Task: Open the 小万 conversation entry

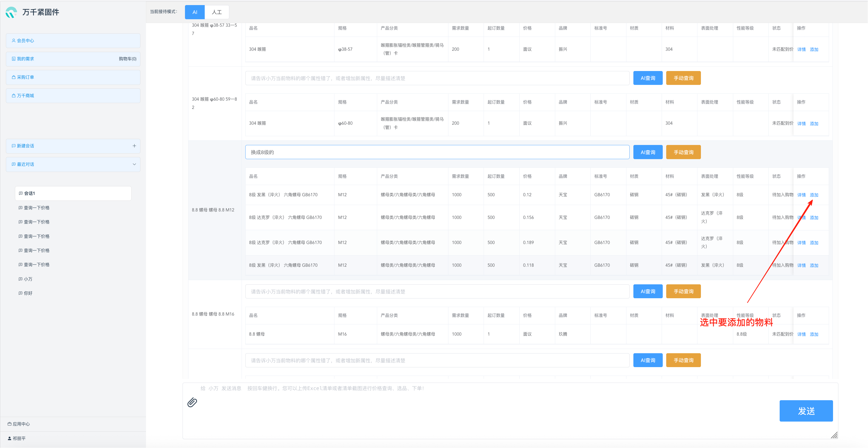Action: pyautogui.click(x=28, y=279)
